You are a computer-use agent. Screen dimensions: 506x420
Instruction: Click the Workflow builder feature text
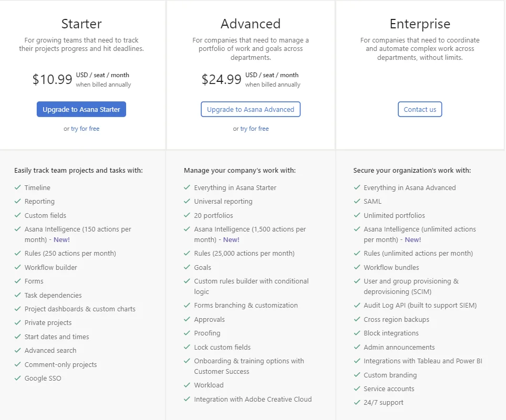pos(50,267)
